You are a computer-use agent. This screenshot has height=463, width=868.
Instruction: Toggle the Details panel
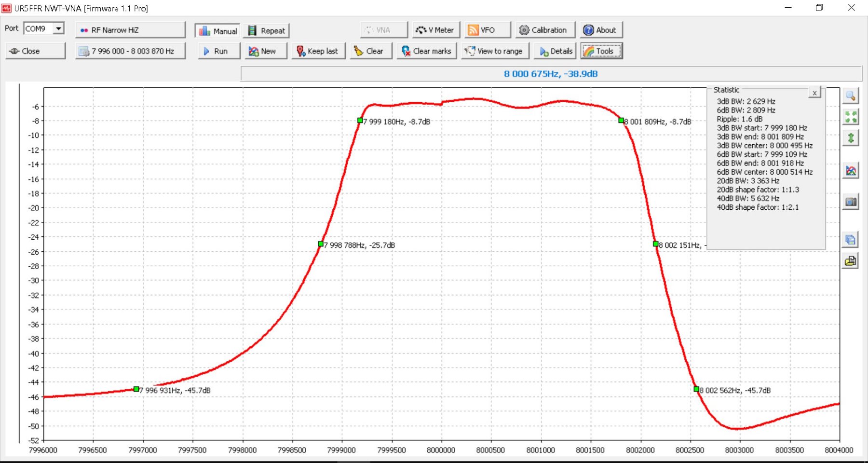pyautogui.click(x=555, y=51)
